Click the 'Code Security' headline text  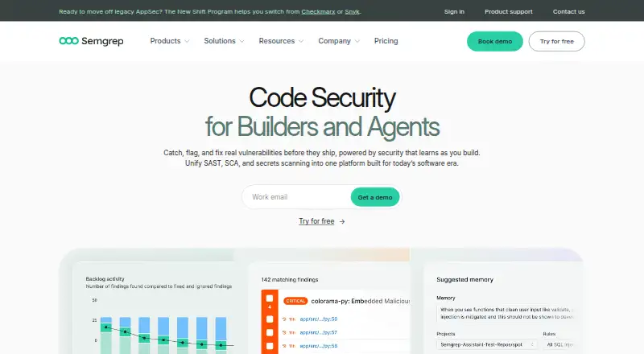point(322,98)
